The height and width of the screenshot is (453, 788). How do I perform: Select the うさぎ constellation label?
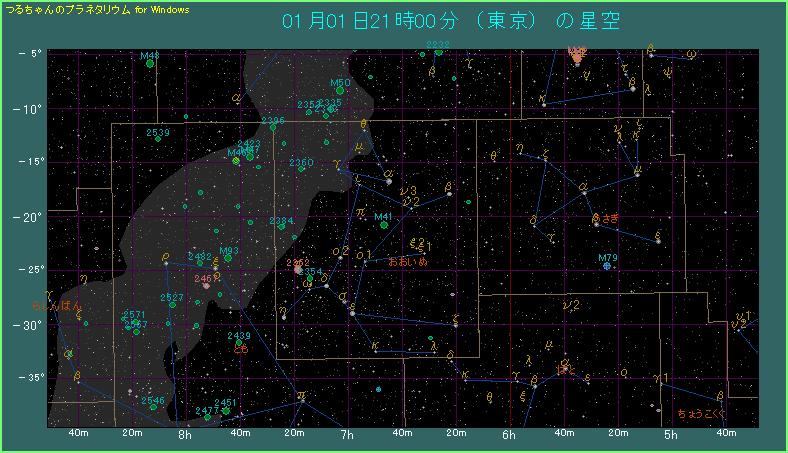click(607, 218)
